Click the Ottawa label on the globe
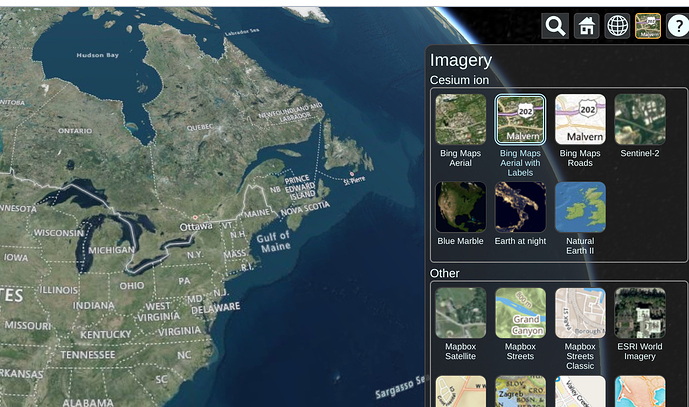The width and height of the screenshot is (689, 407). (196, 227)
